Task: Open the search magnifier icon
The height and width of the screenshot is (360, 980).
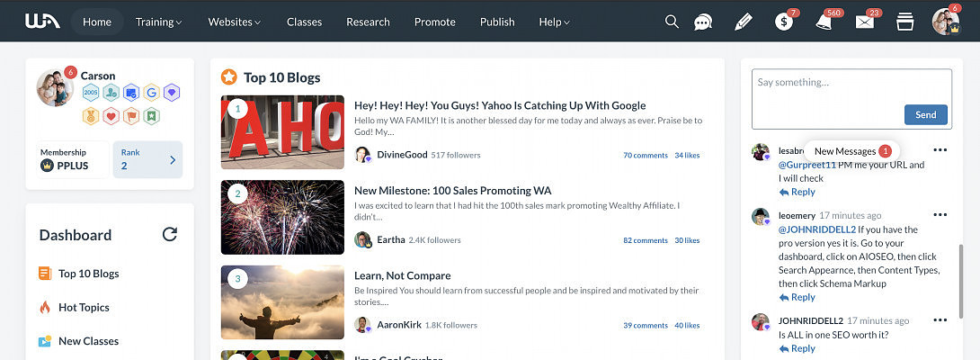Action: click(x=672, y=22)
